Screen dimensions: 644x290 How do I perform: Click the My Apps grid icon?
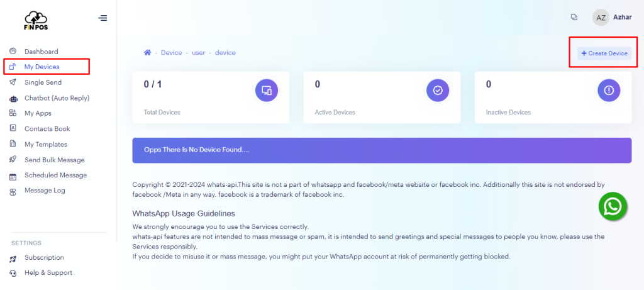coord(13,113)
